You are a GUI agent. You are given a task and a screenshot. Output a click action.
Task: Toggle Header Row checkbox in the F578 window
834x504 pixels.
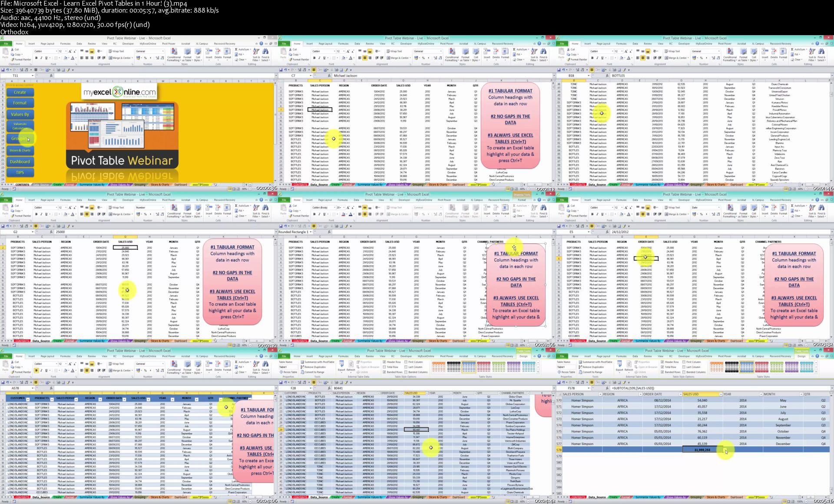point(662,362)
